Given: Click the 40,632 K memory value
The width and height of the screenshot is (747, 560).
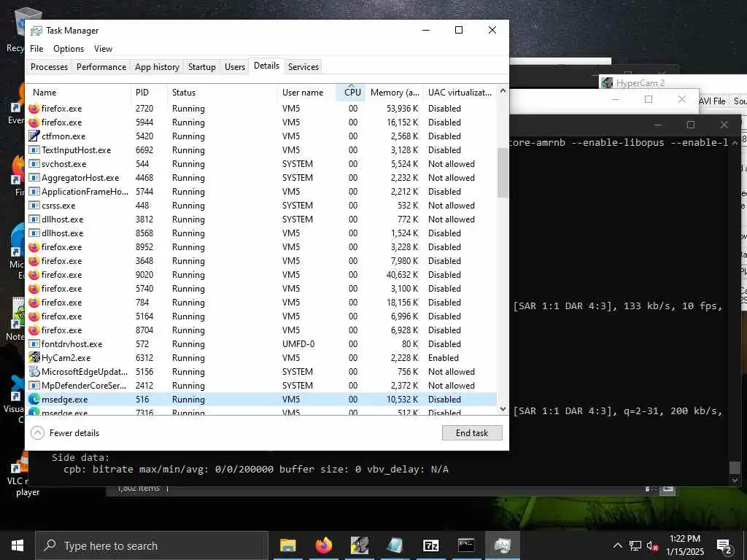Looking at the screenshot, I should [402, 275].
